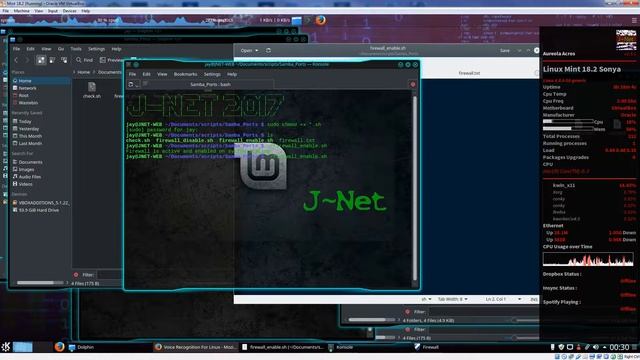
Task: Open Konsole Help menu
Action: [x=232, y=74]
